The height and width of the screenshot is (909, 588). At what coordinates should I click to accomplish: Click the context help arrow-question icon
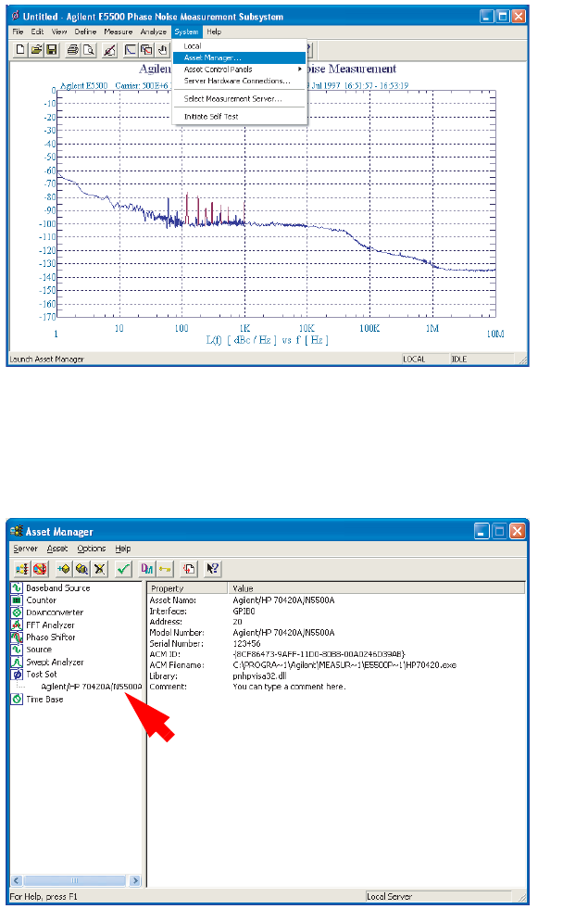tap(211, 568)
